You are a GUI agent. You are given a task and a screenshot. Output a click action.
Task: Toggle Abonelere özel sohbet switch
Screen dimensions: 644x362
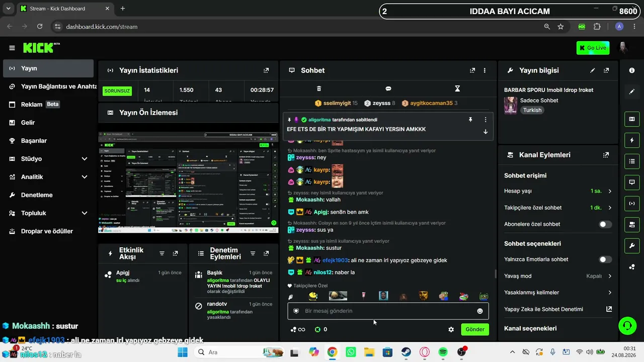[x=605, y=224]
